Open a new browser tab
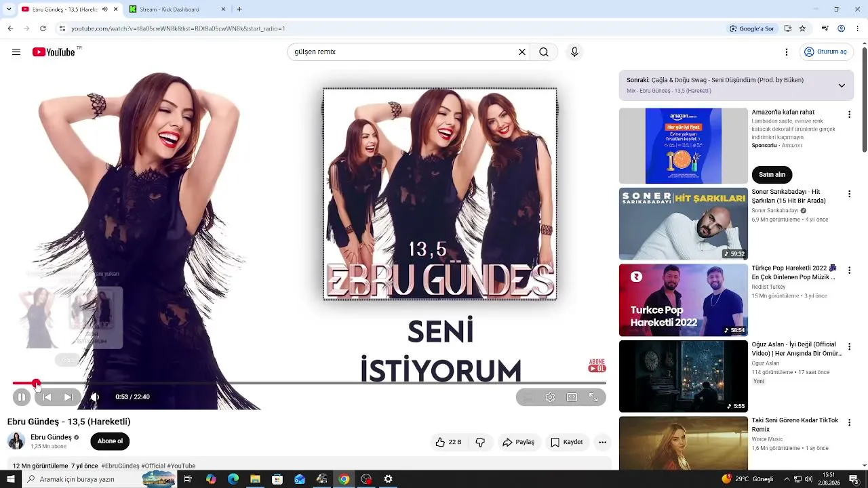Viewport: 868px width, 488px height. point(239,9)
